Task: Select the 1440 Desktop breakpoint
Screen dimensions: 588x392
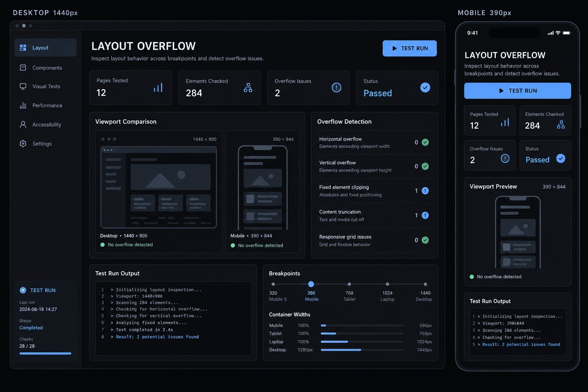Action: [x=425, y=284]
